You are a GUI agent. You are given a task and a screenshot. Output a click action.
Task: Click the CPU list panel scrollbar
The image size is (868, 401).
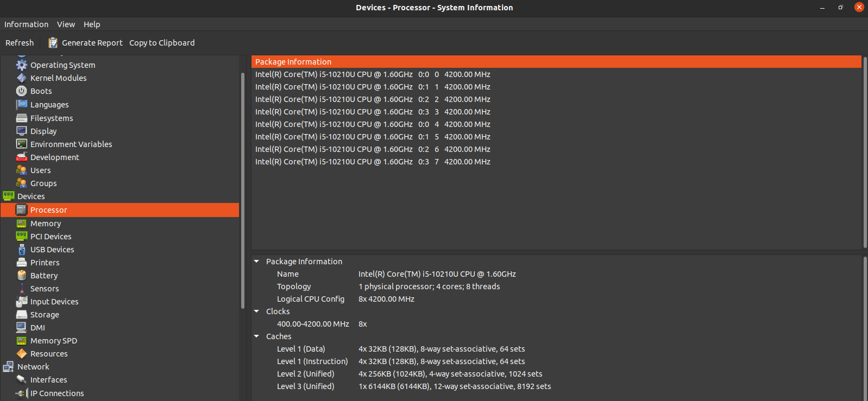(865, 152)
